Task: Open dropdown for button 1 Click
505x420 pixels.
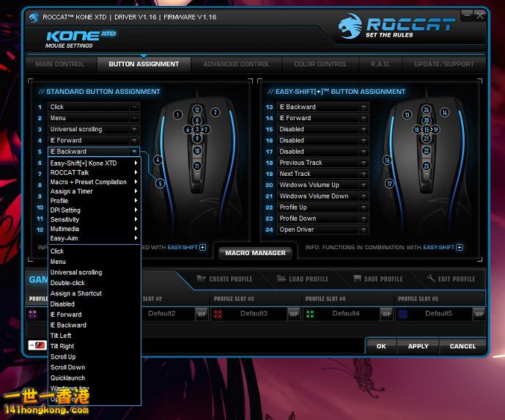Action: pyautogui.click(x=134, y=107)
